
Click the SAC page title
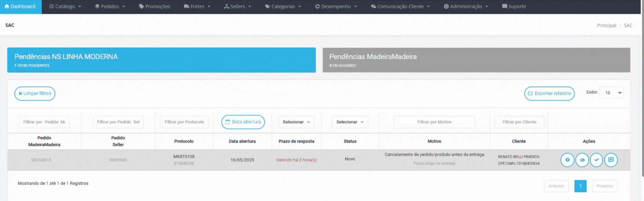(10, 25)
